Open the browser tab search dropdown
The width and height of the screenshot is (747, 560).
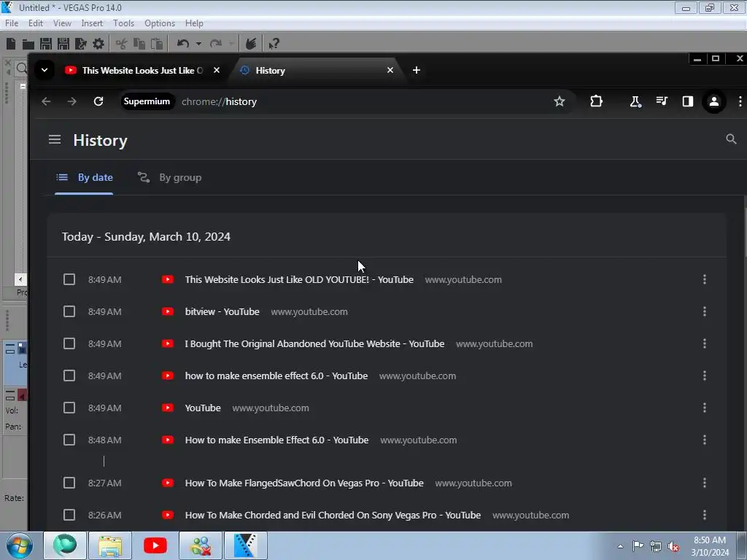[x=44, y=71]
